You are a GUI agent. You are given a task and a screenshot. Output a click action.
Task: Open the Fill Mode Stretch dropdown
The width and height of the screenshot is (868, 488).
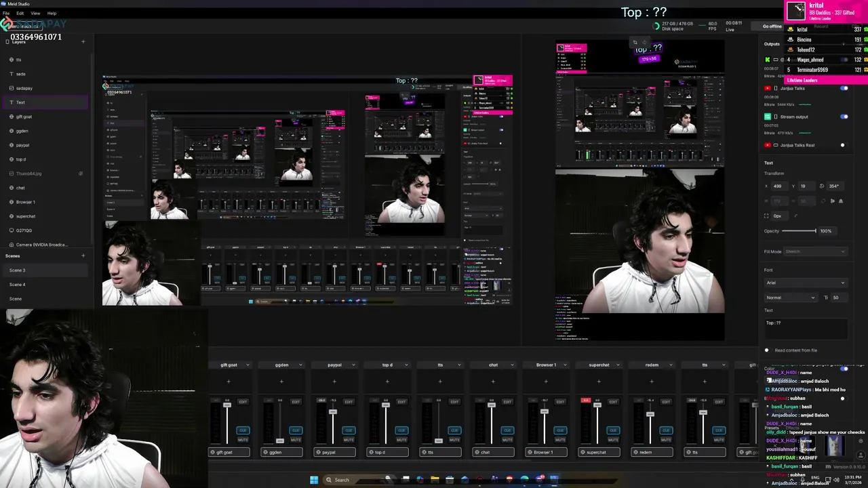(x=816, y=251)
